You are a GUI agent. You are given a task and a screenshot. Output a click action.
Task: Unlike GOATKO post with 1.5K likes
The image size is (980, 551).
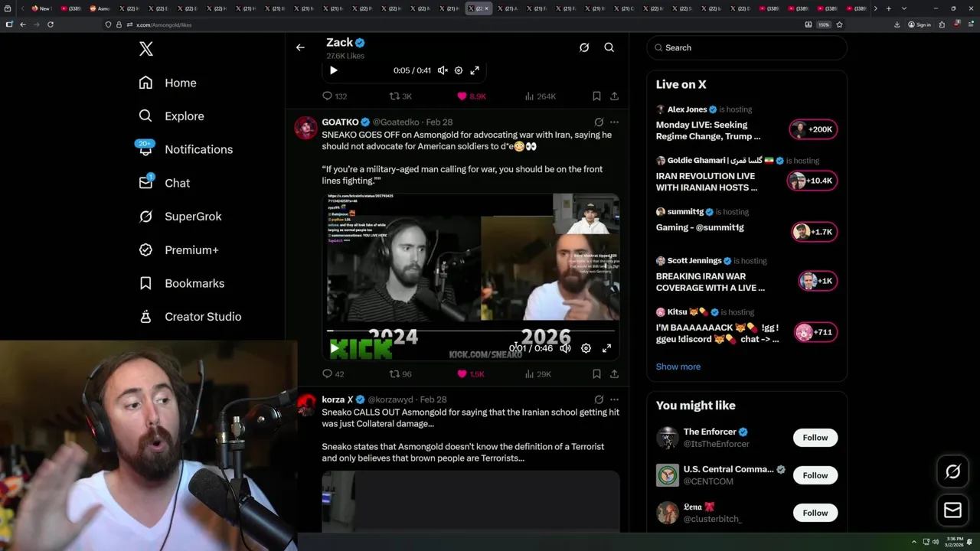coord(471,374)
